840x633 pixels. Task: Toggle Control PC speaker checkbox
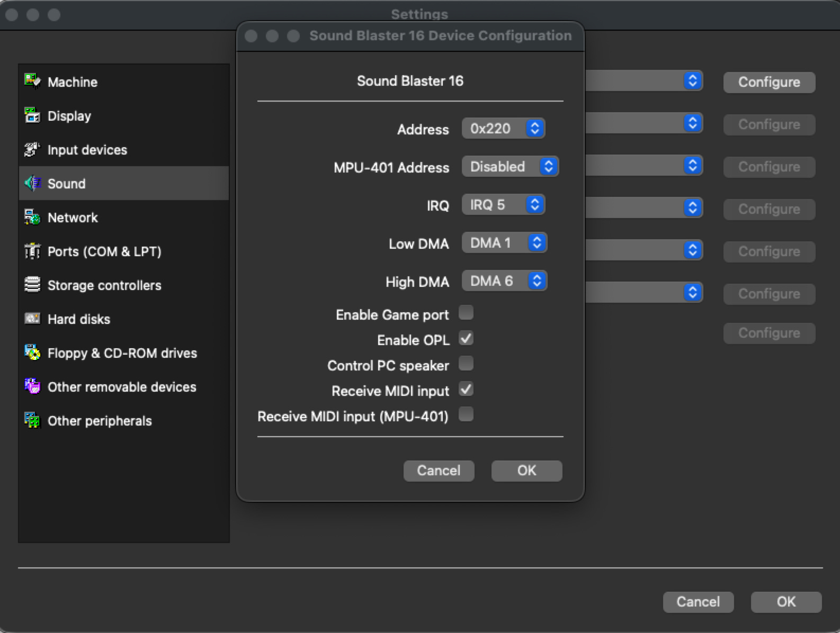pyautogui.click(x=466, y=364)
